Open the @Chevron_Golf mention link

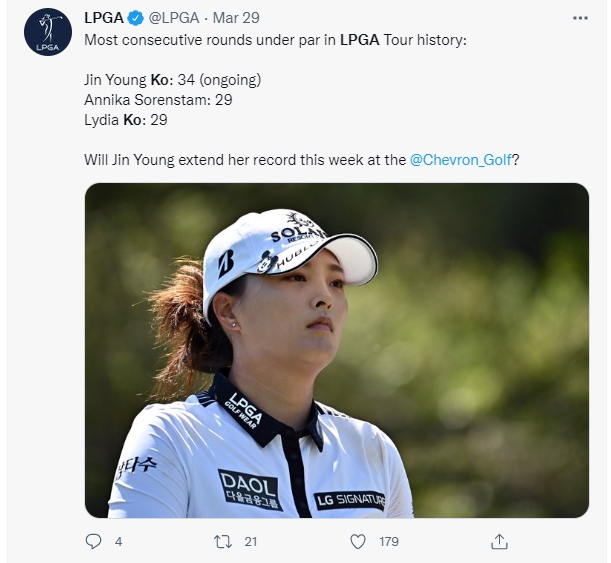tap(461, 160)
